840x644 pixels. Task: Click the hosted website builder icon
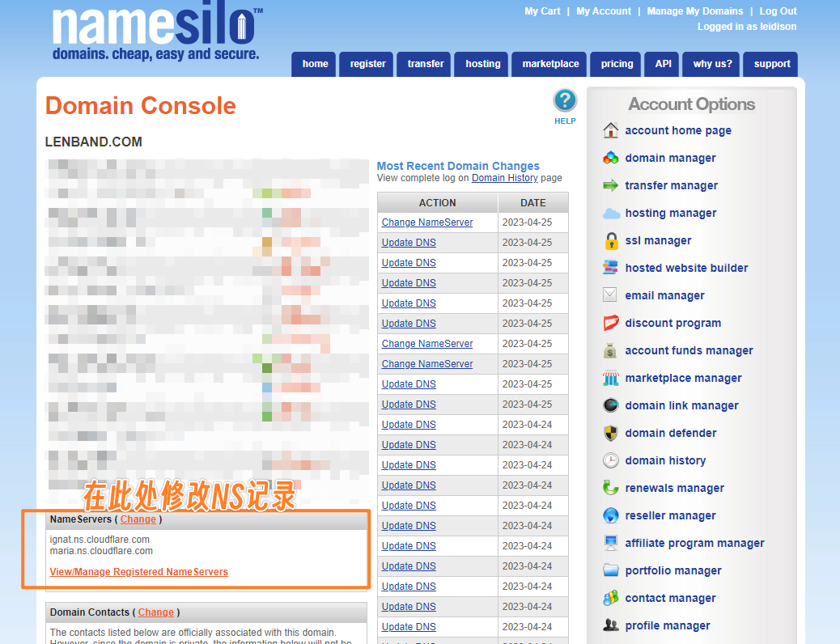611,268
